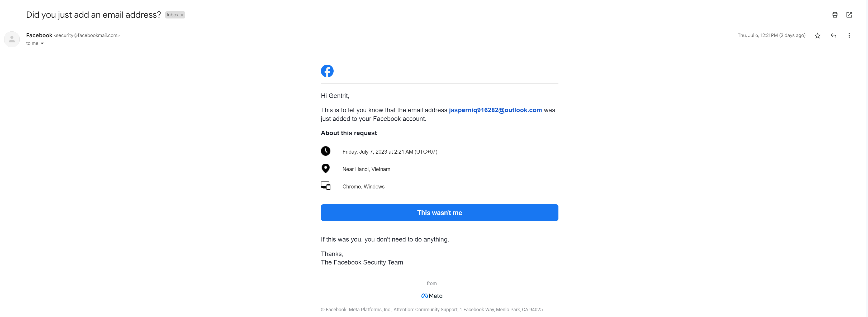Image resolution: width=868 pixels, height=317 pixels.
Task: Expand recipient details arrow next to 'to me'
Action: (x=42, y=44)
